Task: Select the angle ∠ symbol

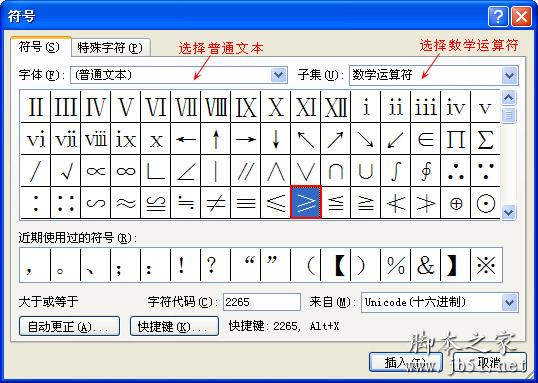Action: 186,171
